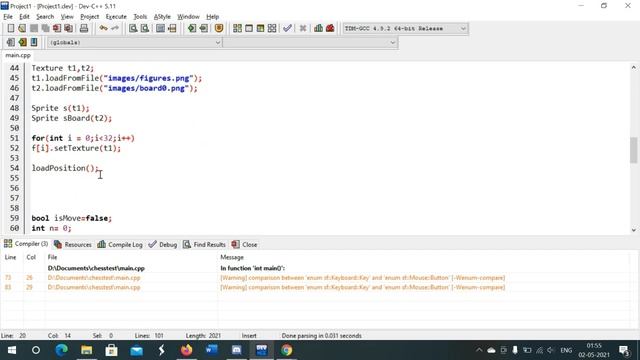
Task: Click the Message column header
Action: (232, 257)
